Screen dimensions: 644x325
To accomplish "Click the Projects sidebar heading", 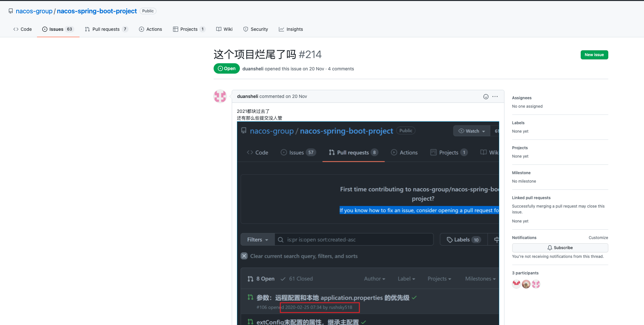I will [520, 148].
